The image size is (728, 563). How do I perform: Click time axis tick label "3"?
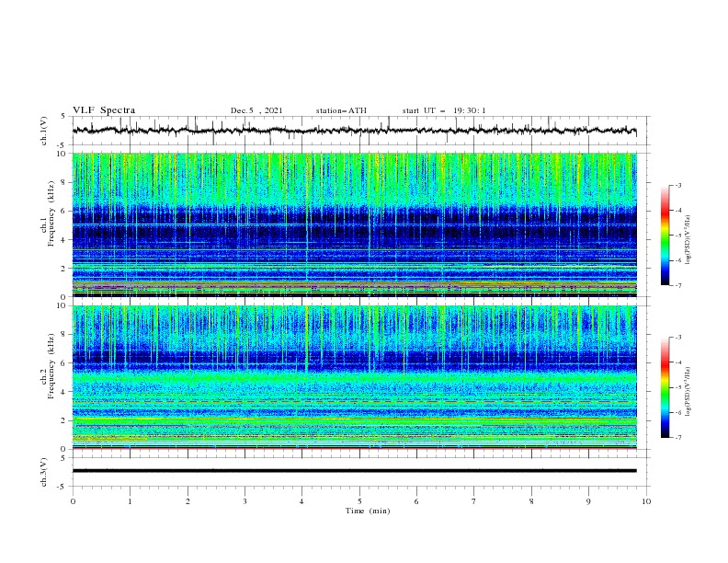pyautogui.click(x=245, y=501)
